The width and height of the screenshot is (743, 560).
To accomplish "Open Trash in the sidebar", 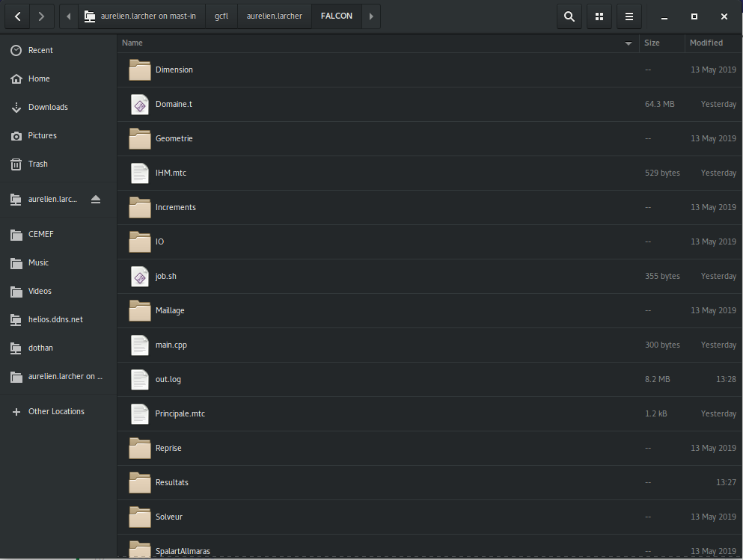I will pos(58,164).
